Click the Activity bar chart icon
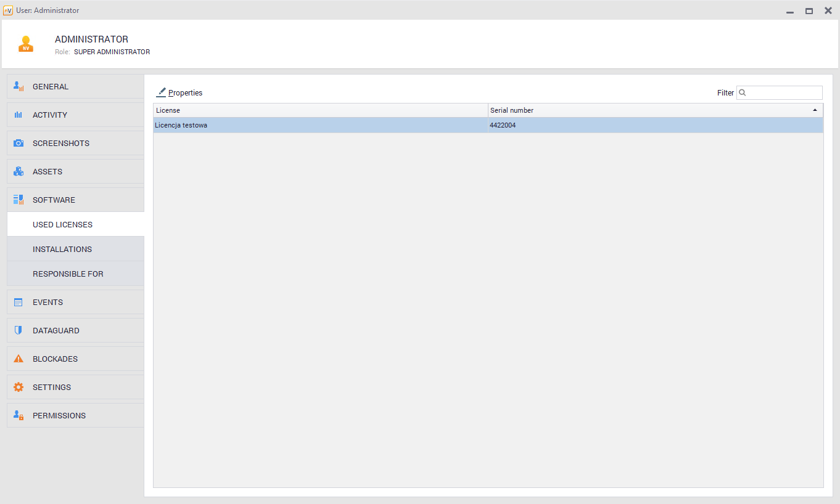The height and width of the screenshot is (504, 840). (19, 115)
